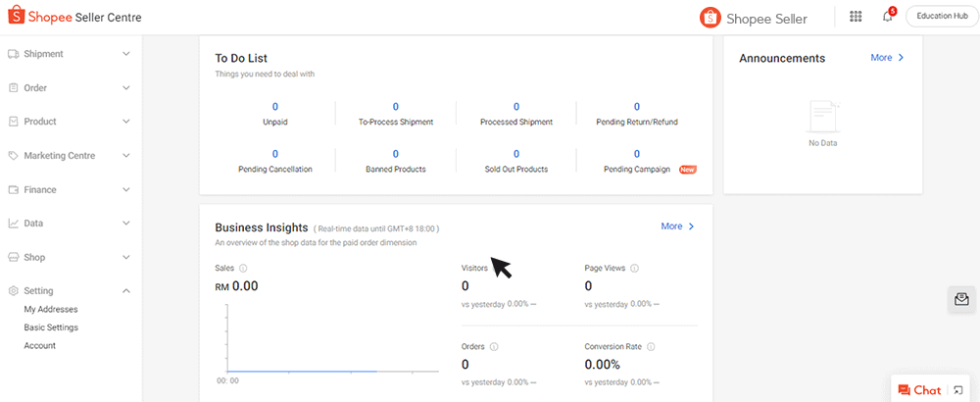Click the Education Hub button

point(942,17)
